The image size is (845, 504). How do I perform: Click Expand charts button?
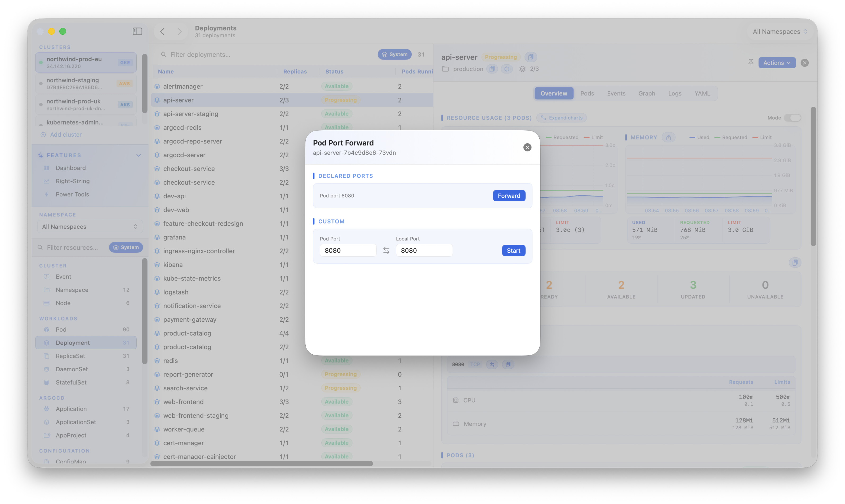pos(561,118)
